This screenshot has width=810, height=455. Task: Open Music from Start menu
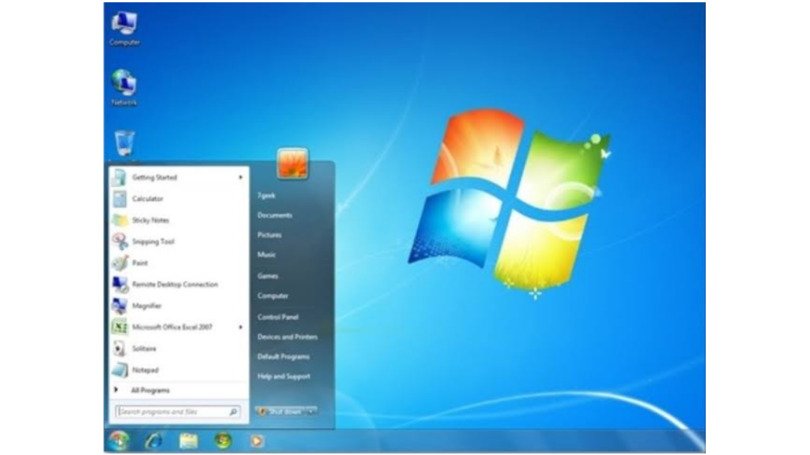pyautogui.click(x=267, y=255)
